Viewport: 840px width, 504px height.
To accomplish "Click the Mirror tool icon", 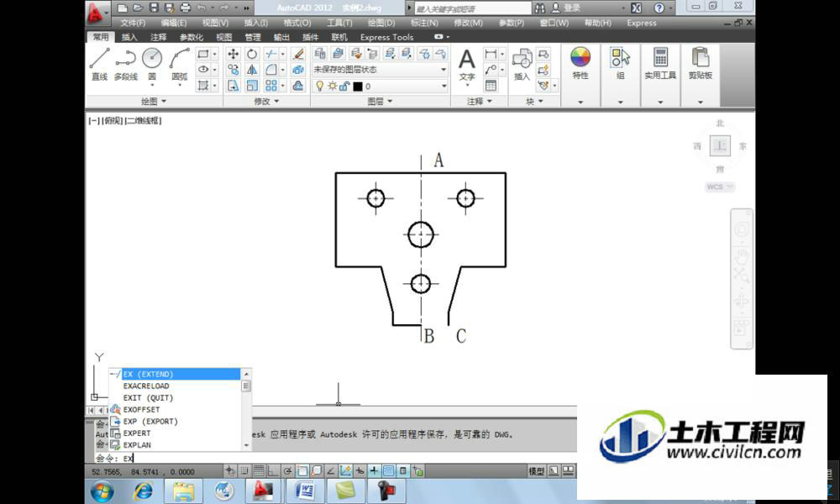I will 252,70.
